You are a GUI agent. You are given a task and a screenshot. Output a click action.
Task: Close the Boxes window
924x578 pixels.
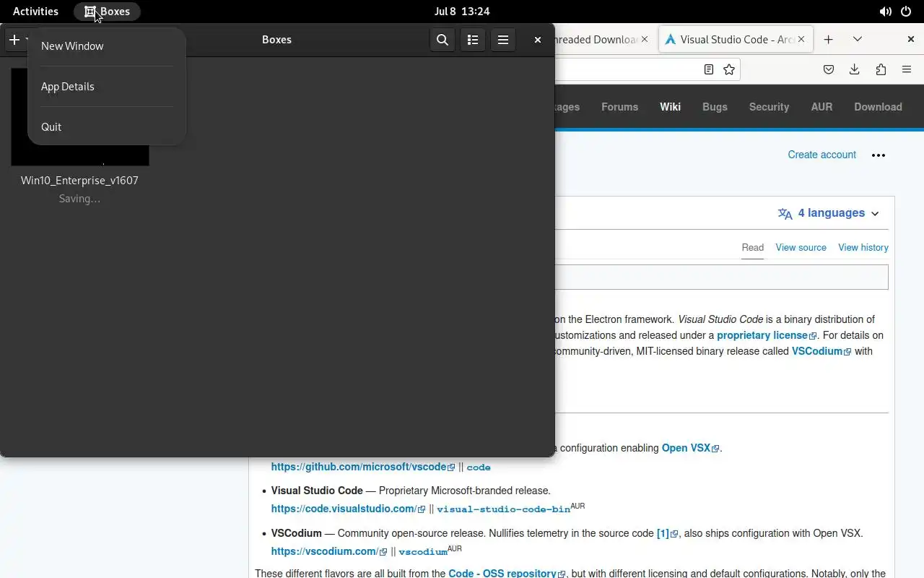(538, 40)
